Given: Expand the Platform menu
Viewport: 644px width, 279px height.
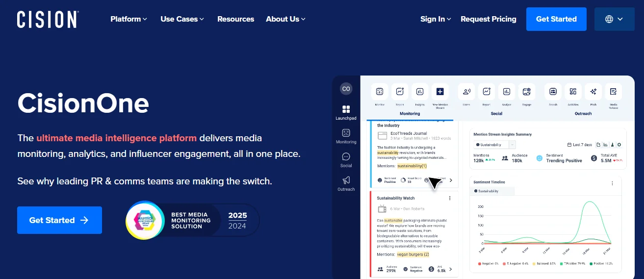Looking at the screenshot, I should point(129,19).
